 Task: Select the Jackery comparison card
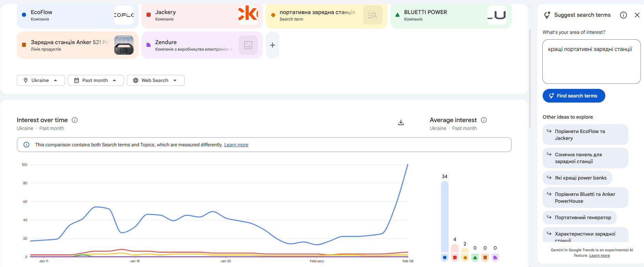[202, 16]
